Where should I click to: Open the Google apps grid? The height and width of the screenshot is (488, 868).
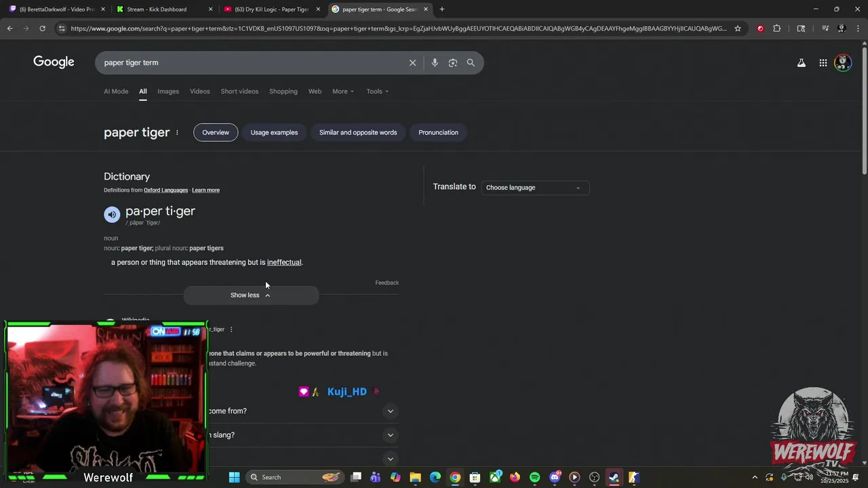coord(823,62)
